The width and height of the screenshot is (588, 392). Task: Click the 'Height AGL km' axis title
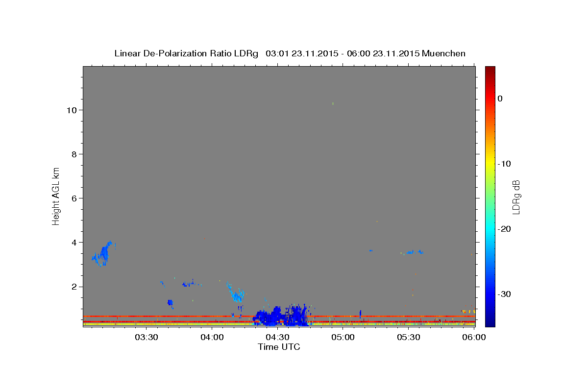(x=56, y=196)
